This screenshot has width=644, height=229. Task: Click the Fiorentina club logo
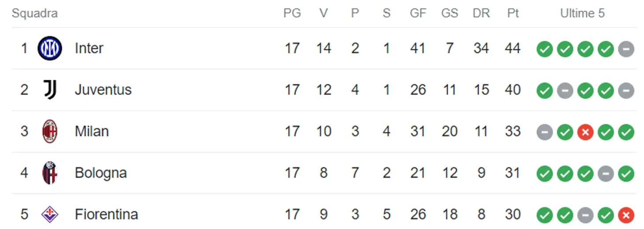pos(50,214)
